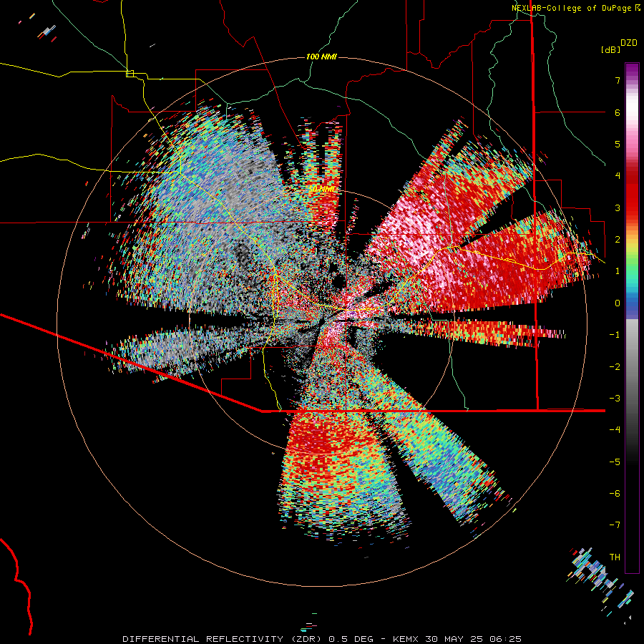The image size is (644, 644).
Task: Click the -5 value on color scale
Action: pos(615,462)
